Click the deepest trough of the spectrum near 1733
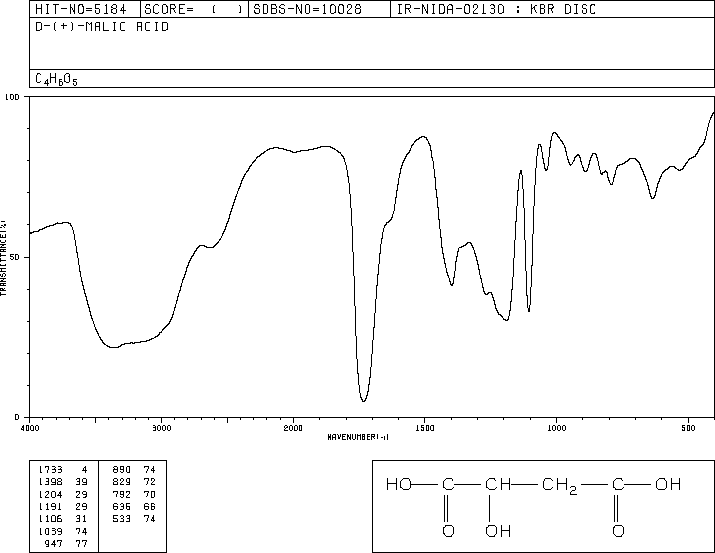 (x=363, y=400)
